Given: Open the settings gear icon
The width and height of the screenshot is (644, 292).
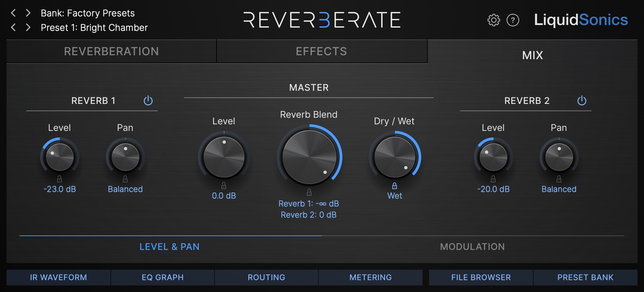Looking at the screenshot, I should pos(494,20).
